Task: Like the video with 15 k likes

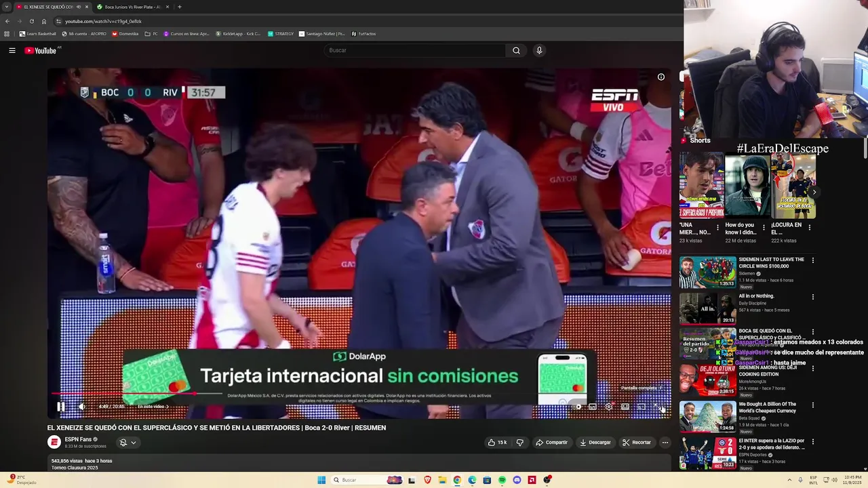Action: click(x=497, y=443)
